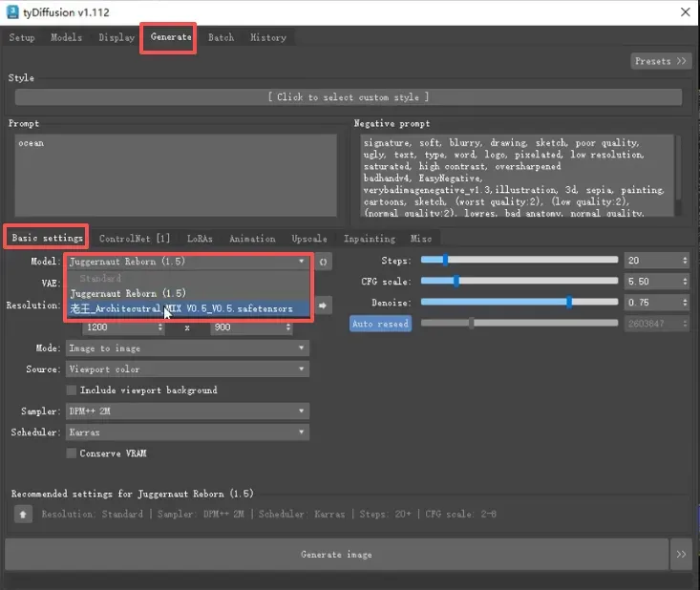Open the Misc tab
Image resolution: width=700 pixels, height=590 pixels.
tap(421, 239)
